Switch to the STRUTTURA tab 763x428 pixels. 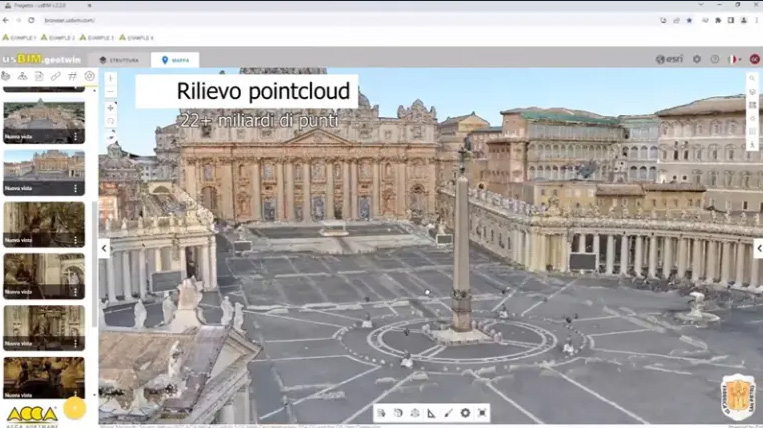point(119,60)
